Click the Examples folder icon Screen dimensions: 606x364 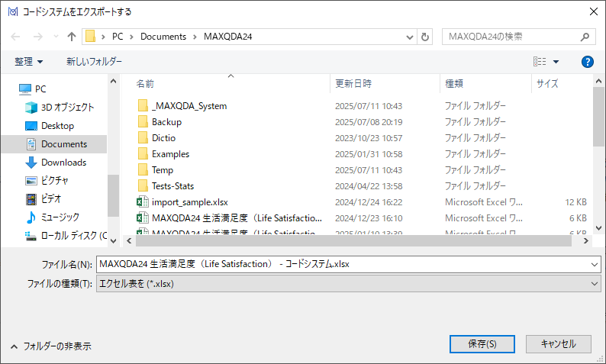[143, 154]
